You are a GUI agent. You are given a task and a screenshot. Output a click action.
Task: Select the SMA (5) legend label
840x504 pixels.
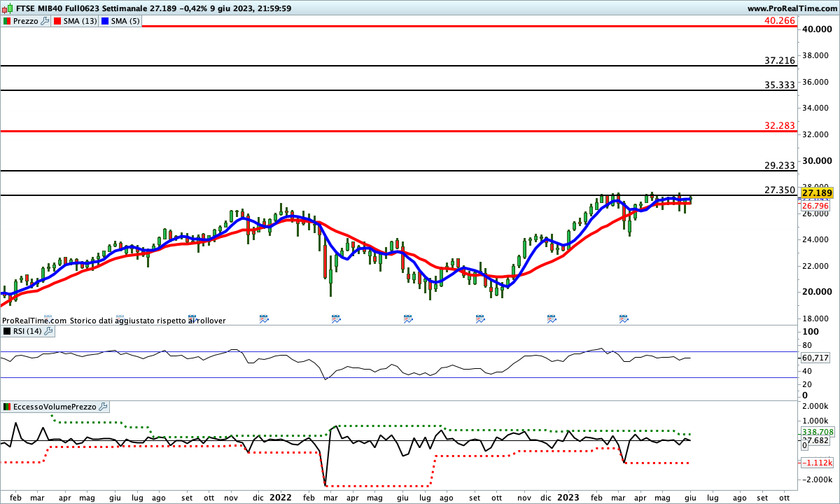pos(127,21)
